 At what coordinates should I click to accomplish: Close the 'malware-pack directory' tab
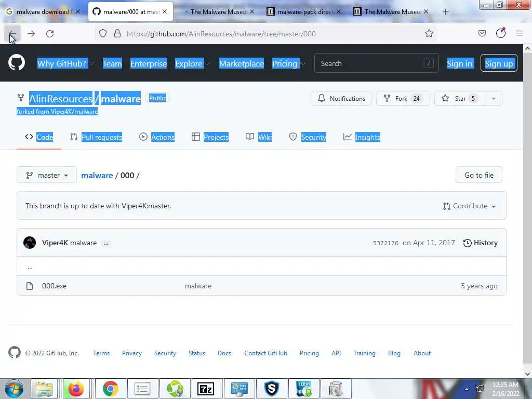[x=339, y=11]
